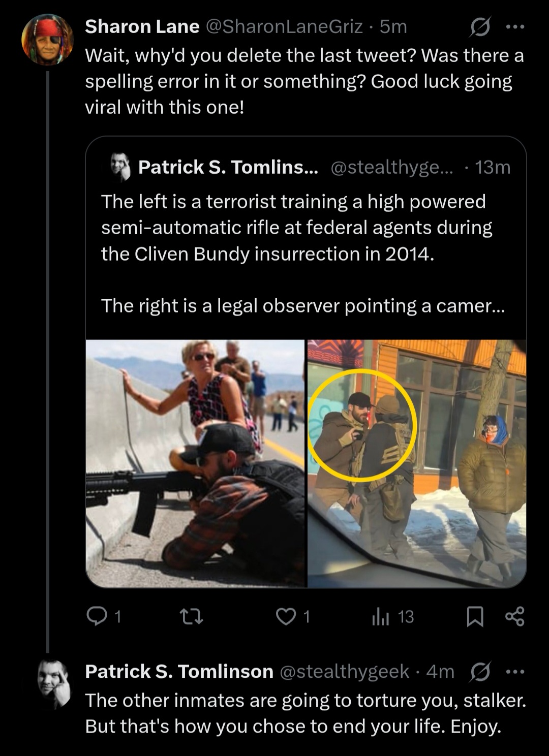The width and height of the screenshot is (549, 756).
Task: Tap the repost icon under Sharon Lane's post
Action: [192, 617]
